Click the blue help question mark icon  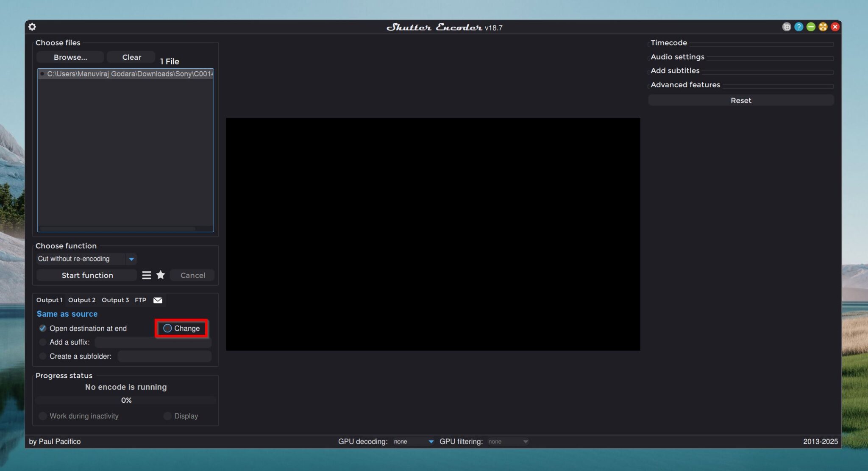[x=798, y=27]
